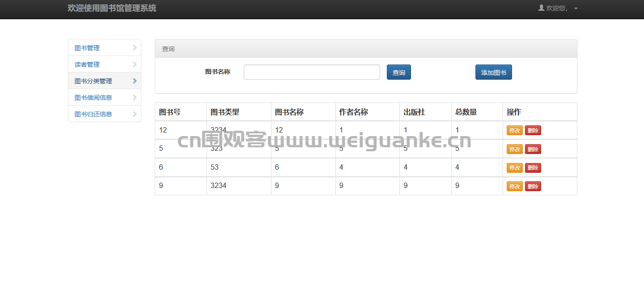This screenshot has height=295, width=644.
Task: Select 图书借阅信息 sidebar item
Action: (x=105, y=97)
